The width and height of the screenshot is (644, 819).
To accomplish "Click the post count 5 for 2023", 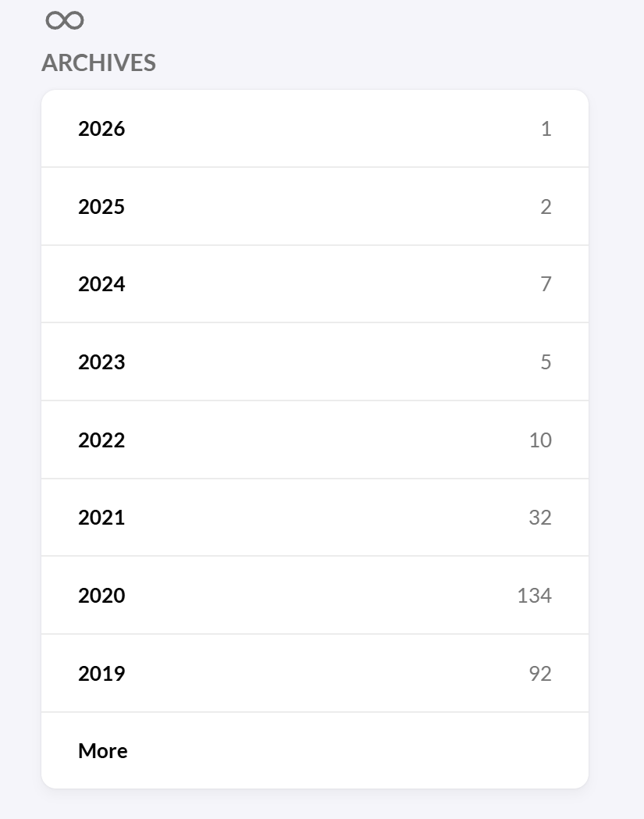I will click(x=546, y=362).
